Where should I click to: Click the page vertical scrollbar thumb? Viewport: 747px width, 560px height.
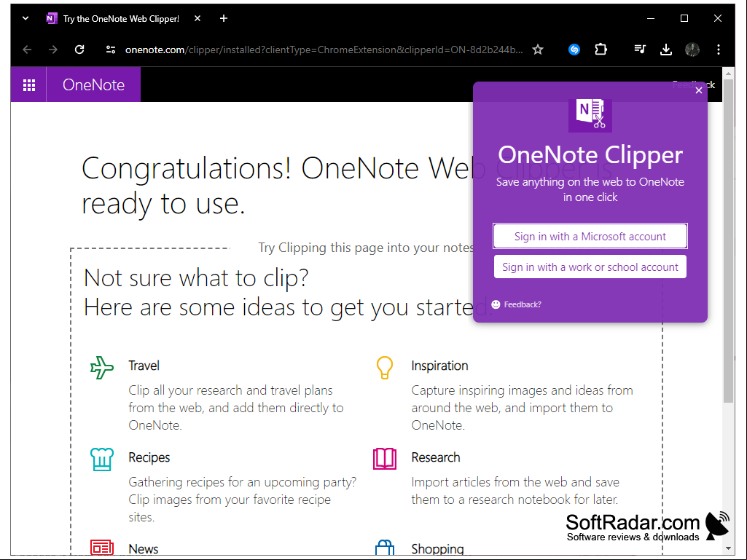728,240
